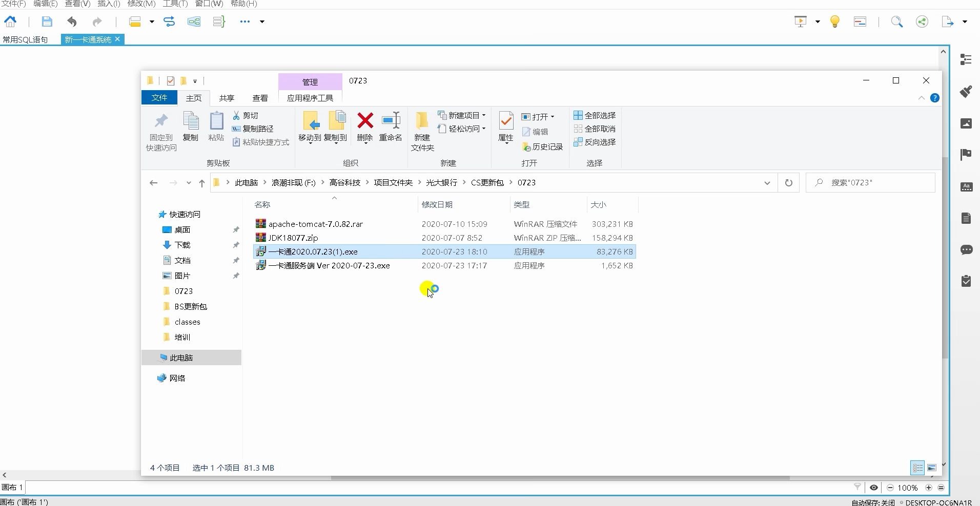The height and width of the screenshot is (506, 980).
Task: Click the Properties (属性) icon
Action: (506, 127)
